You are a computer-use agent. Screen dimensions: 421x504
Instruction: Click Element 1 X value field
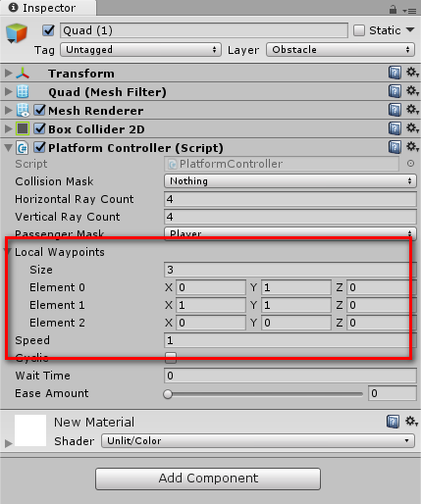pos(211,305)
